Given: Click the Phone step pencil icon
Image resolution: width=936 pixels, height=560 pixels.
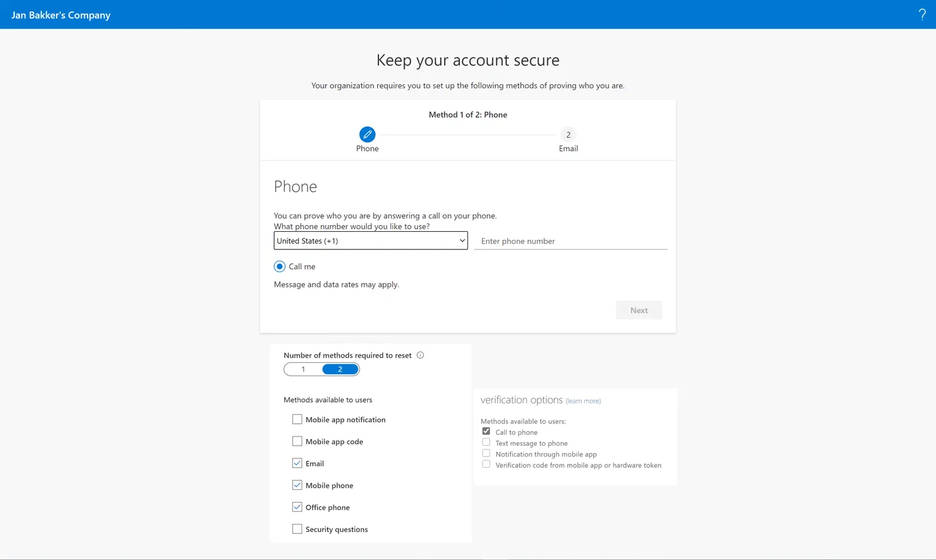Looking at the screenshot, I should pos(367,134).
